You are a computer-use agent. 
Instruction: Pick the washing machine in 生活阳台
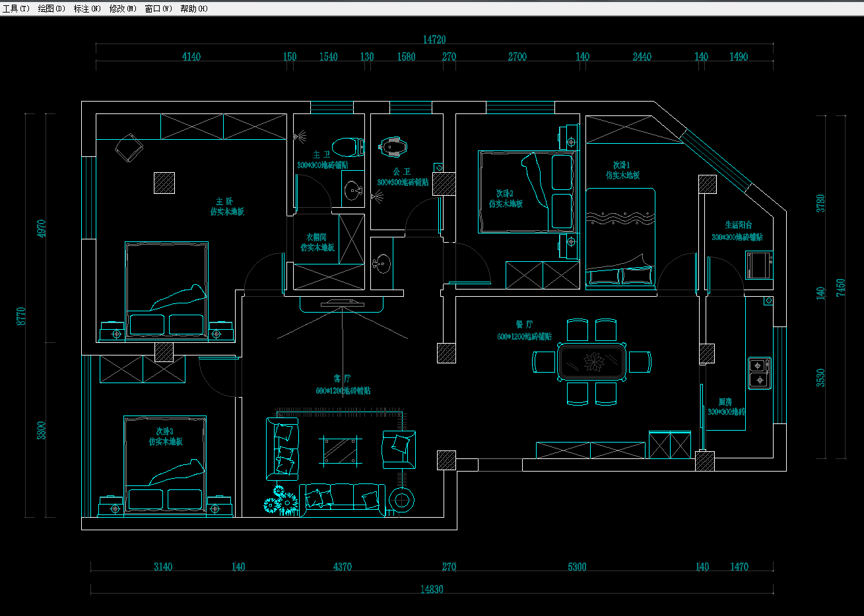760,265
